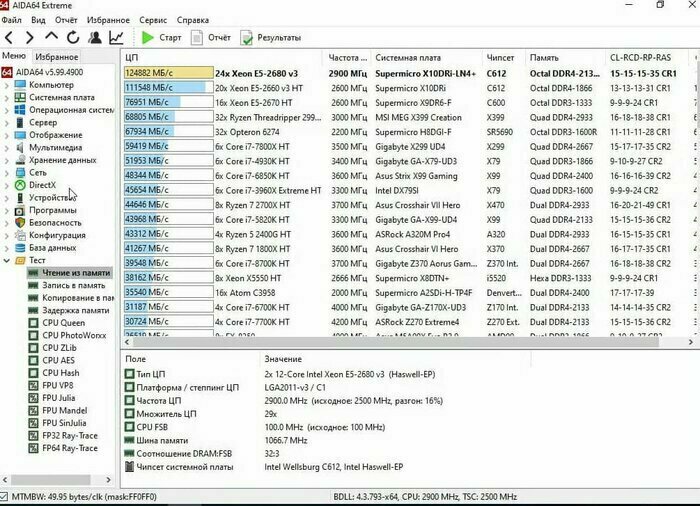The height and width of the screenshot is (506, 700).
Task: Expand the Сервер tree node
Action: [7, 122]
